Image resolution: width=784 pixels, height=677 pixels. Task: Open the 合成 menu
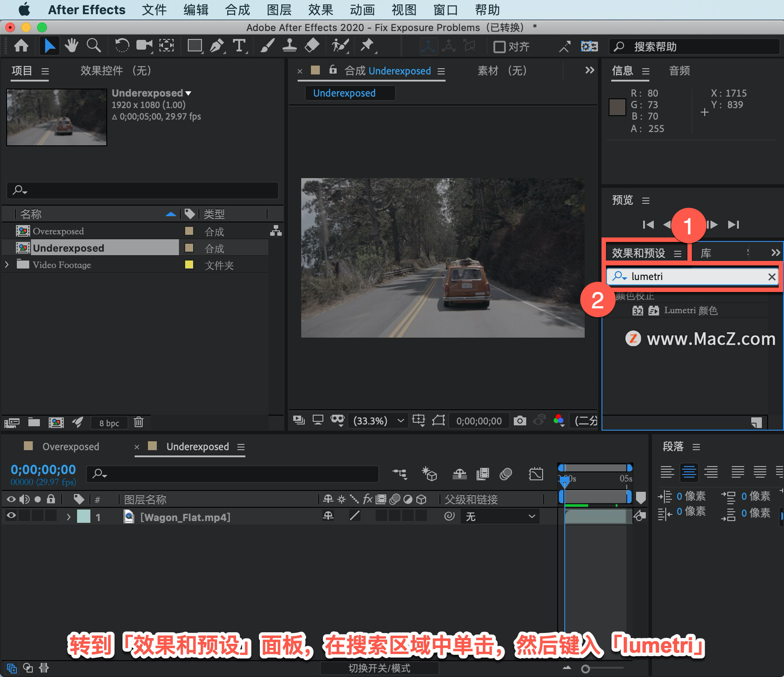coord(237,10)
